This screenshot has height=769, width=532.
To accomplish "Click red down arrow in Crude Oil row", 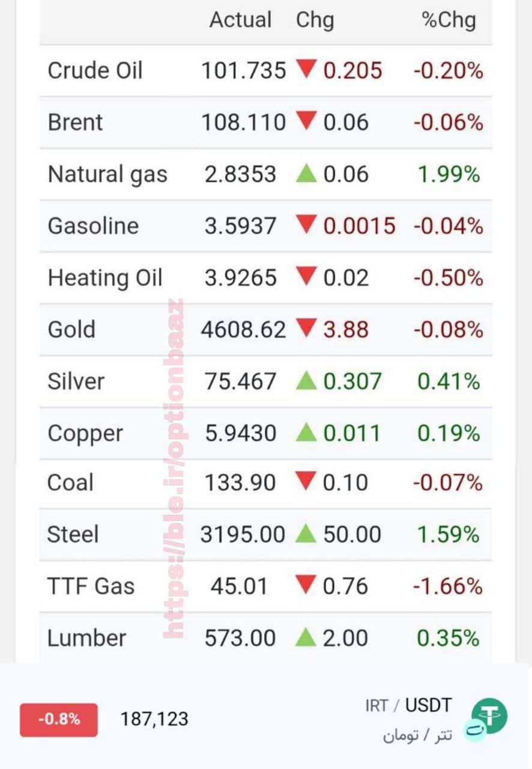I will click(x=306, y=69).
